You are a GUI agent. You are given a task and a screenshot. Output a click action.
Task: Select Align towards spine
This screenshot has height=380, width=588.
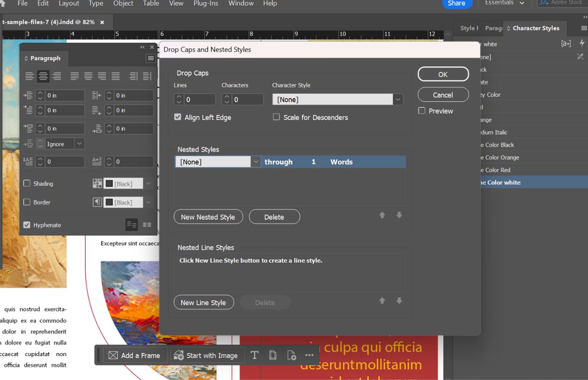[x=133, y=76]
